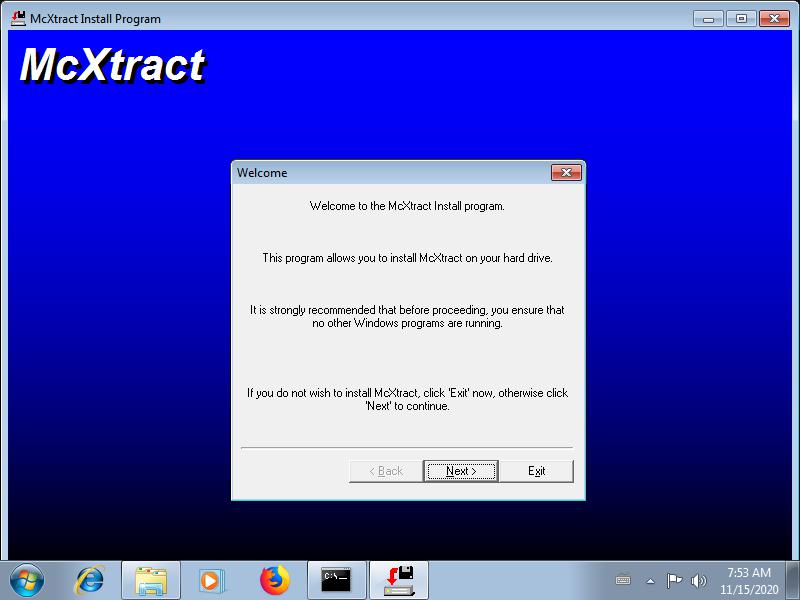Maximize the McXtract Install Program window
Viewport: 800px width, 600px height.
click(741, 19)
